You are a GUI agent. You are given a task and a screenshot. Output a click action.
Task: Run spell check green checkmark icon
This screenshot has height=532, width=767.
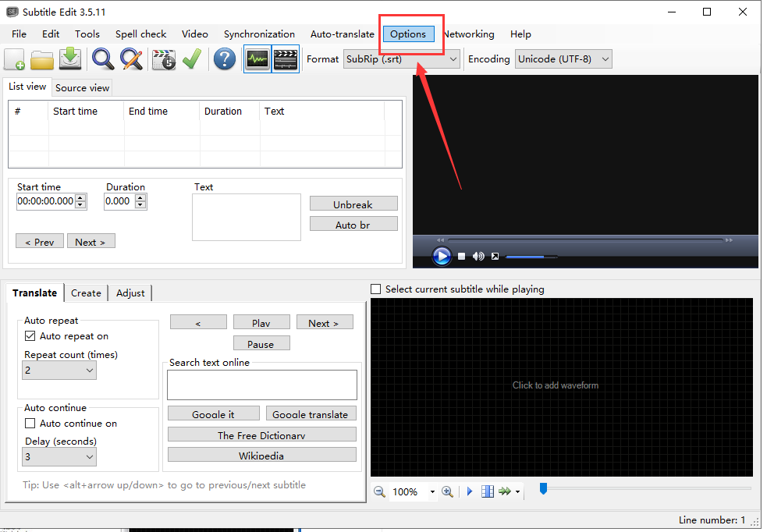[192, 59]
